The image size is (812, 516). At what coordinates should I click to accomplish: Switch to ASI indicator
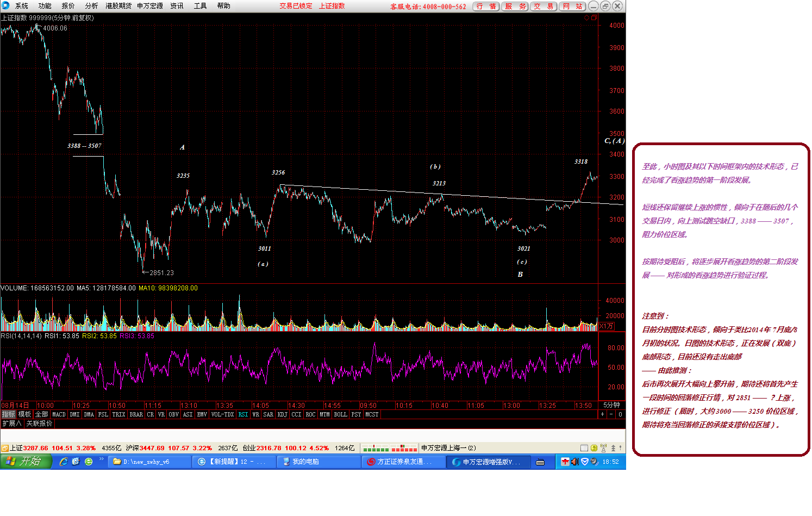tap(188, 414)
